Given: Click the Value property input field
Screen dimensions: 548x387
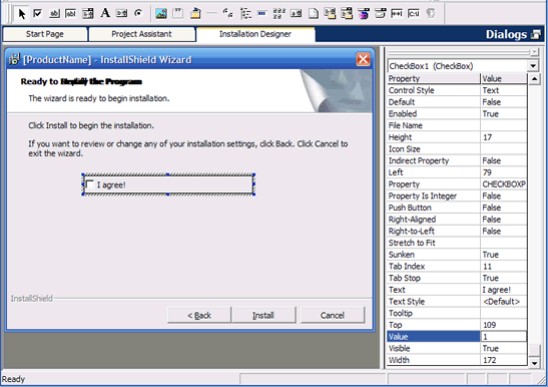Looking at the screenshot, I should (x=503, y=337).
